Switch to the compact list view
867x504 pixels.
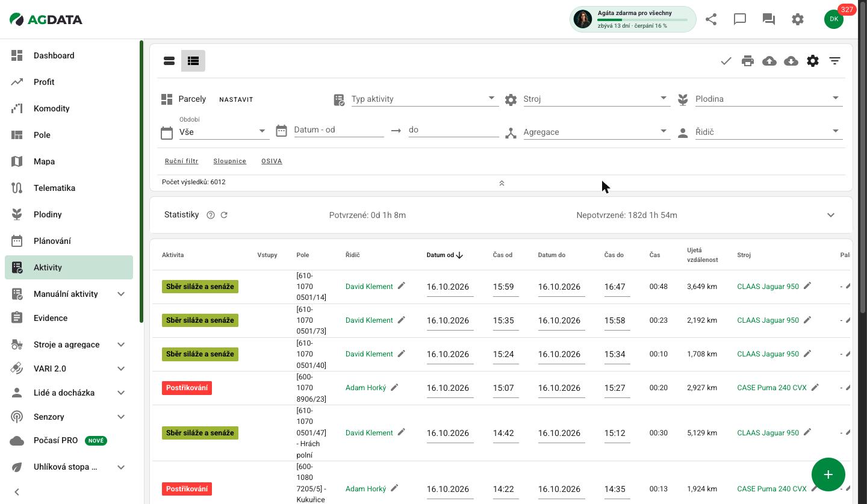point(193,61)
